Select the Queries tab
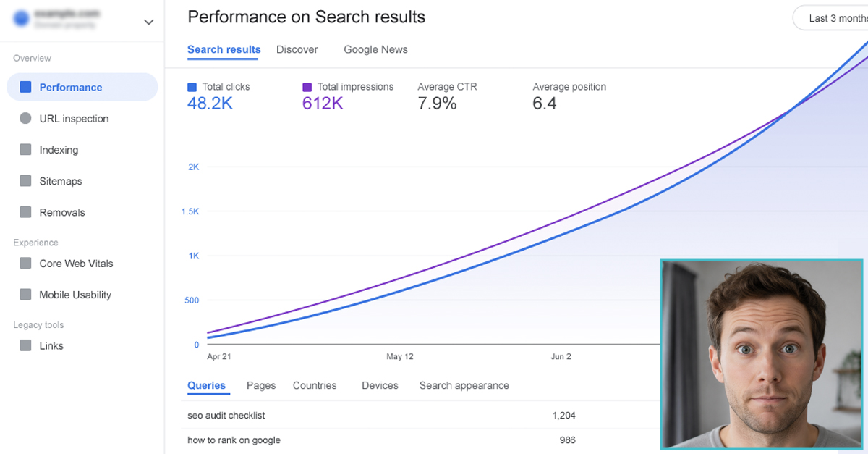Viewport: 868px width, 454px height. pyautogui.click(x=206, y=385)
